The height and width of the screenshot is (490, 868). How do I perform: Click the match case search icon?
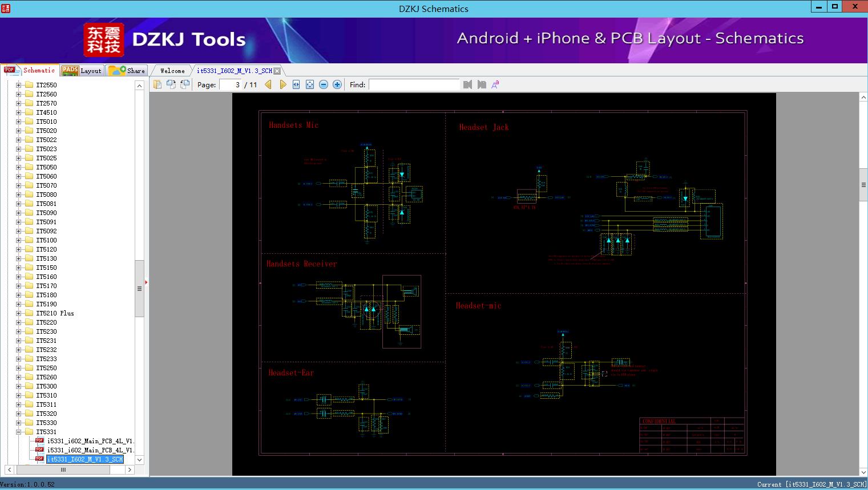coord(495,84)
